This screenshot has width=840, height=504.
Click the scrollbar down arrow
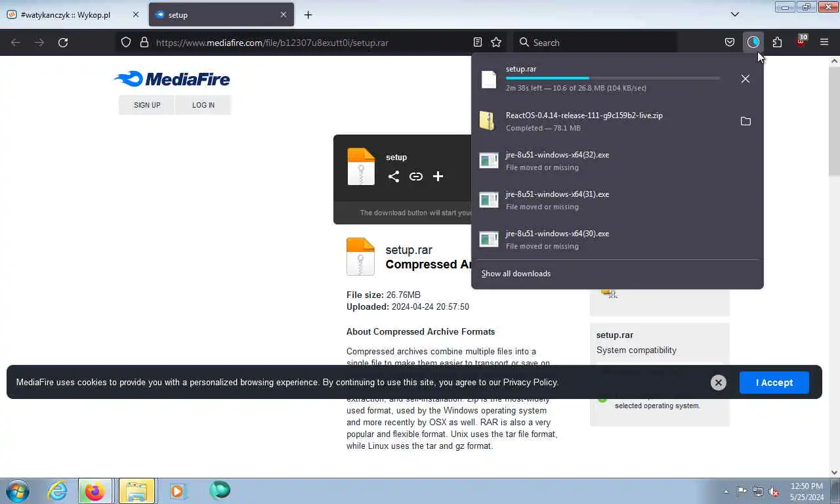(834, 472)
